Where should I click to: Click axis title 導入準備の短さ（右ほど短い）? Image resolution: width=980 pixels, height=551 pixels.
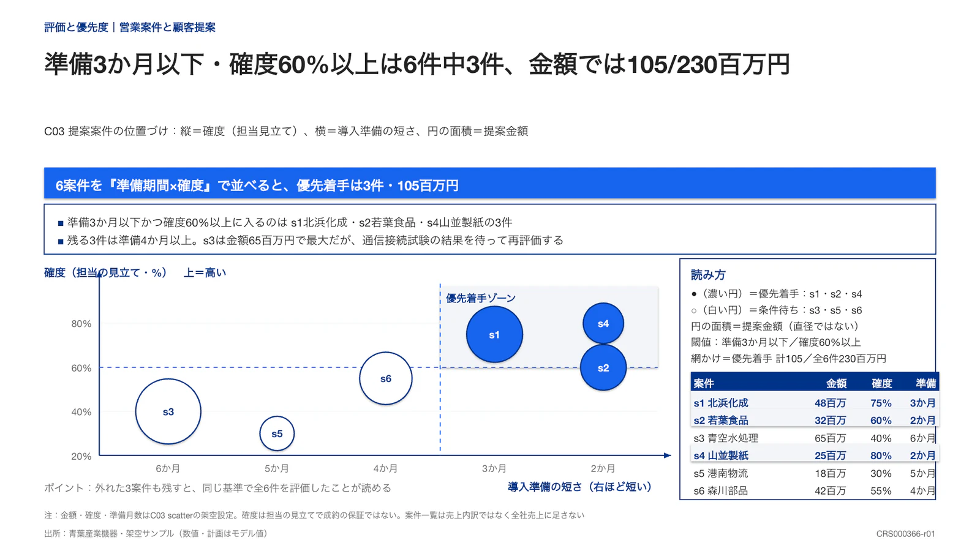pyautogui.click(x=579, y=487)
